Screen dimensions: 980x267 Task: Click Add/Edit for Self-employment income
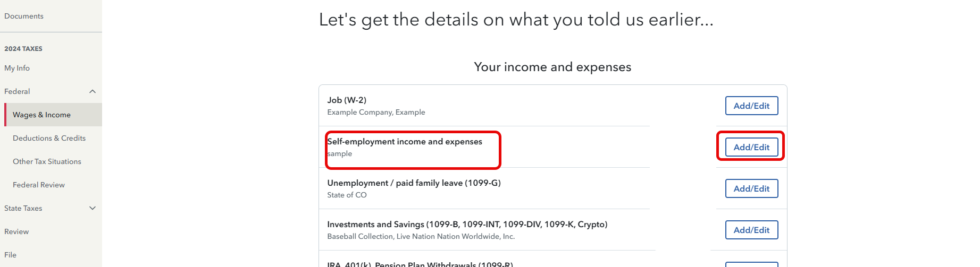tap(751, 147)
